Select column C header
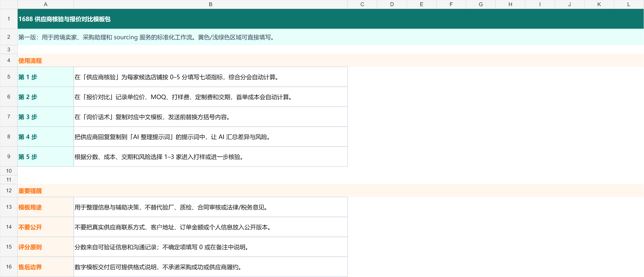The width and height of the screenshot is (644, 277). point(362,4)
